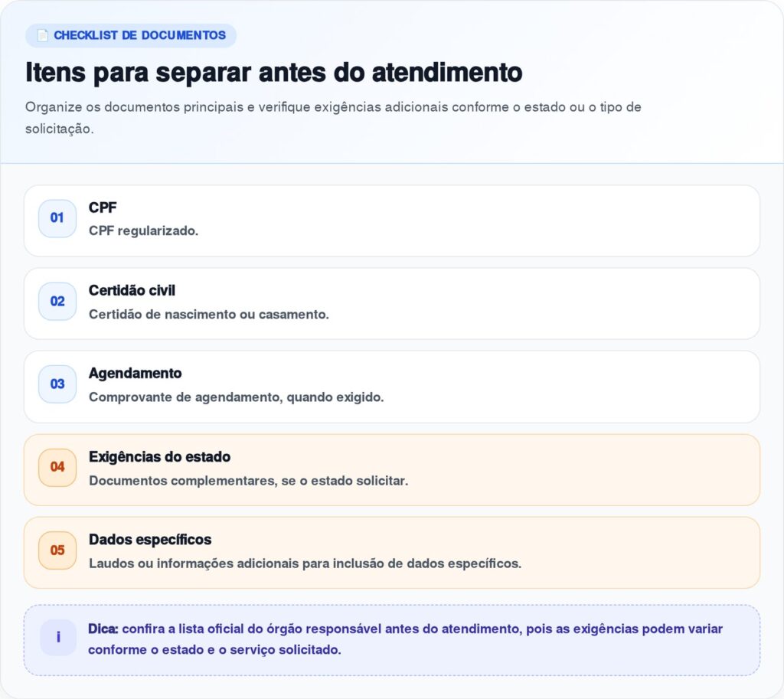Click the 01 number badge
This screenshot has height=699, width=784.
tap(57, 218)
